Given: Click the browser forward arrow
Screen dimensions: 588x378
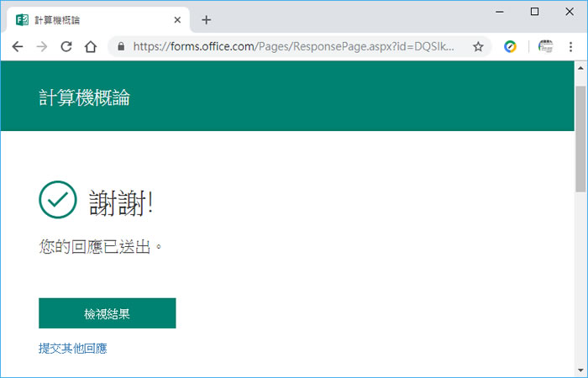Looking at the screenshot, I should pos(42,47).
